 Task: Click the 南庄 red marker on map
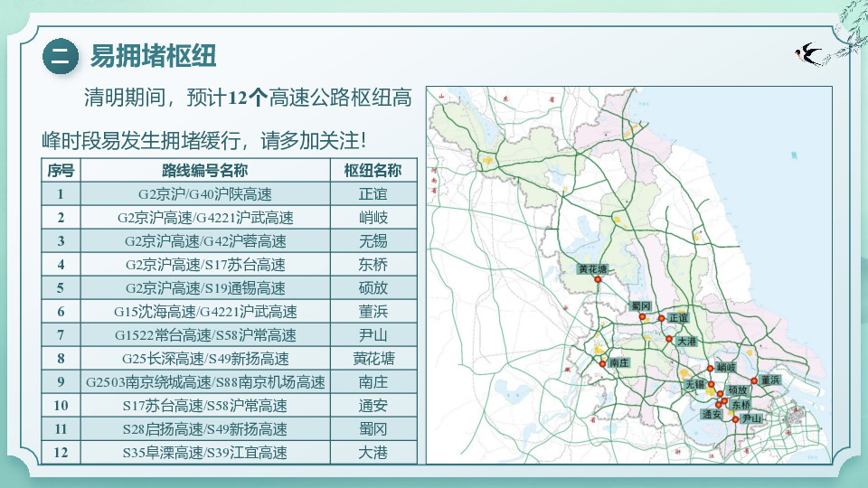coord(603,363)
